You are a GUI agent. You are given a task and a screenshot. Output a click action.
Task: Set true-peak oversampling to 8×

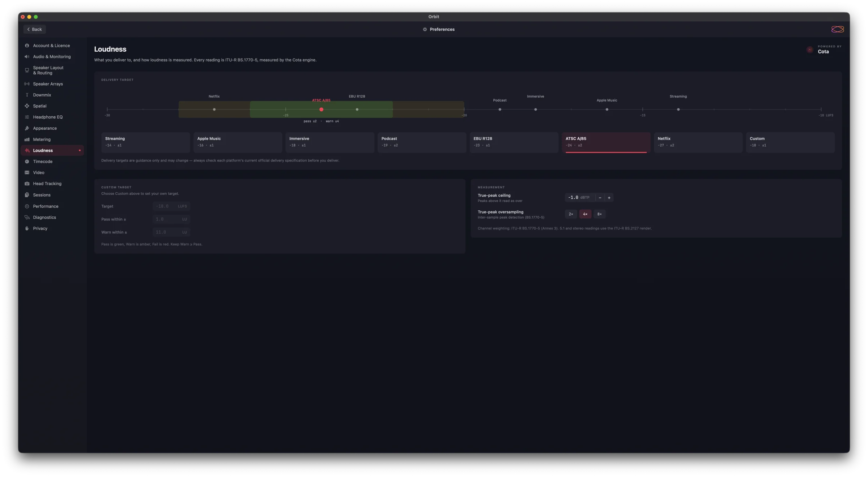[x=599, y=214]
